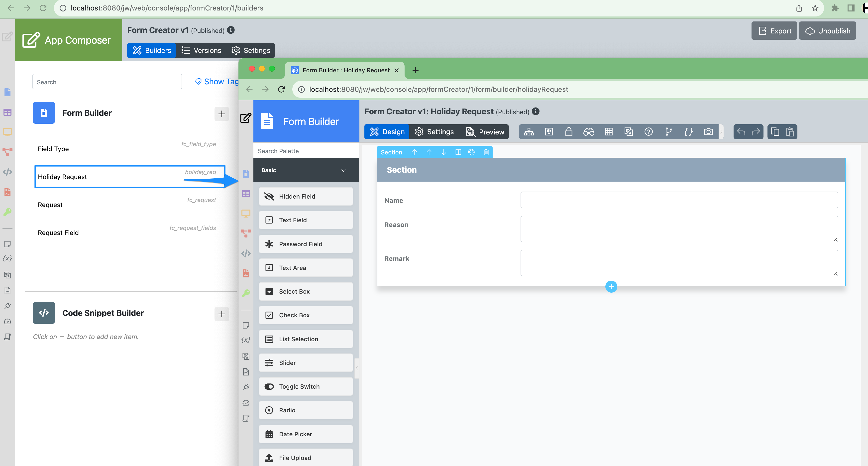Click the lock permission icon in toolbar

pyautogui.click(x=569, y=132)
